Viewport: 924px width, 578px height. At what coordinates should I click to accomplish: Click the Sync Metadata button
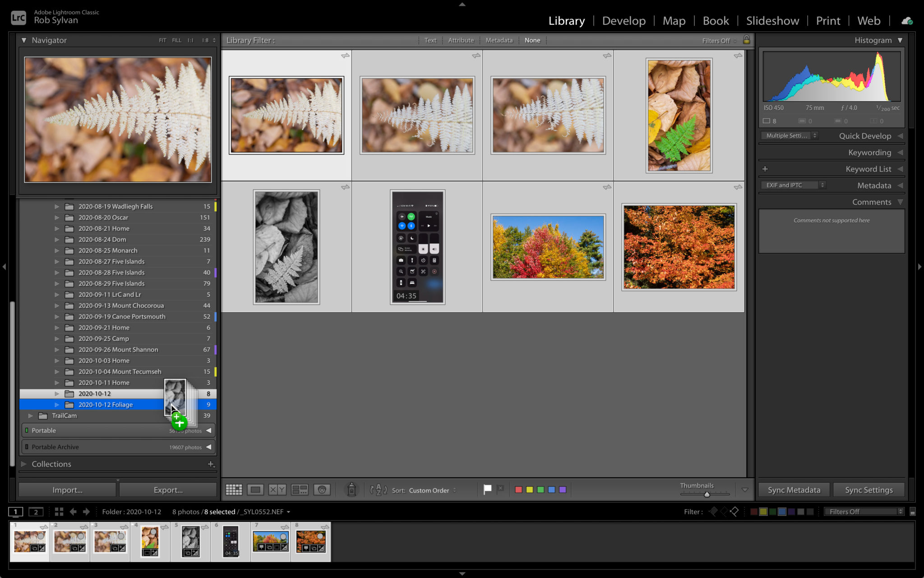point(794,489)
